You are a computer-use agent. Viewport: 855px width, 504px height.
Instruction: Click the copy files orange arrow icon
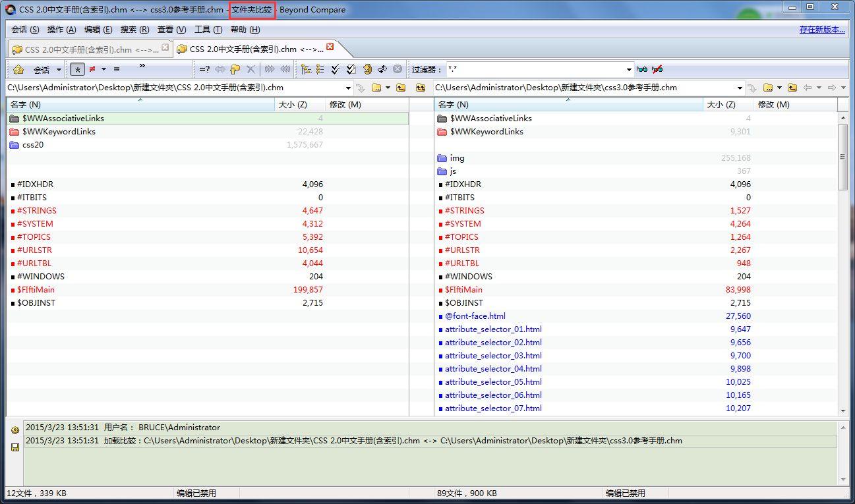point(235,69)
